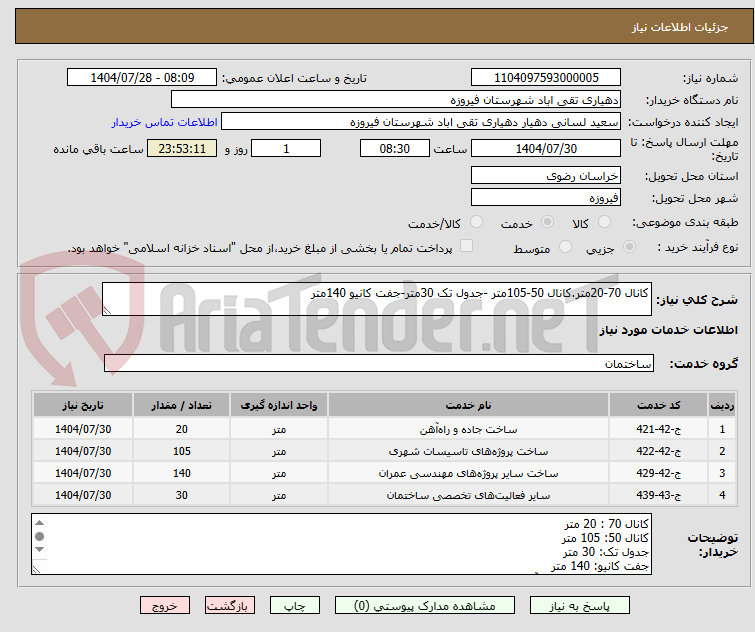Image resolution: width=755 pixels, height=632 pixels.
Task: Click the page header جزئیات اطلاعات نیاز
Action: click(x=679, y=27)
